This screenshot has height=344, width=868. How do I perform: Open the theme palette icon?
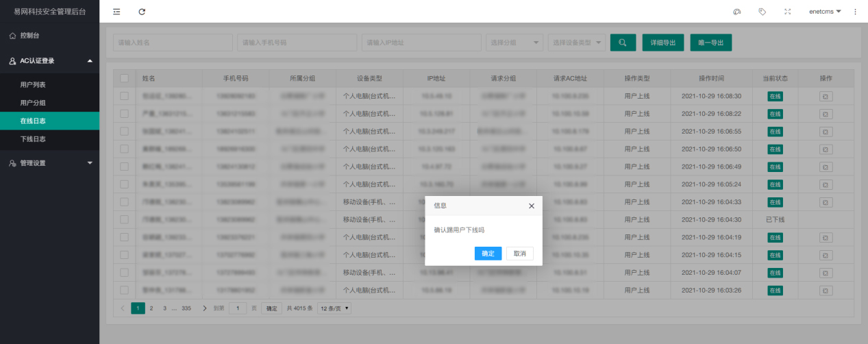[x=737, y=12]
